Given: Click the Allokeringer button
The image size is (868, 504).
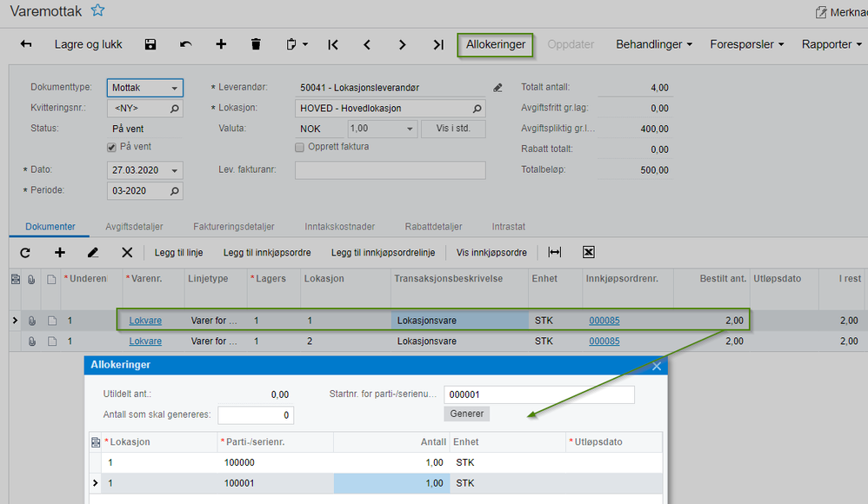Looking at the screenshot, I should [x=496, y=44].
